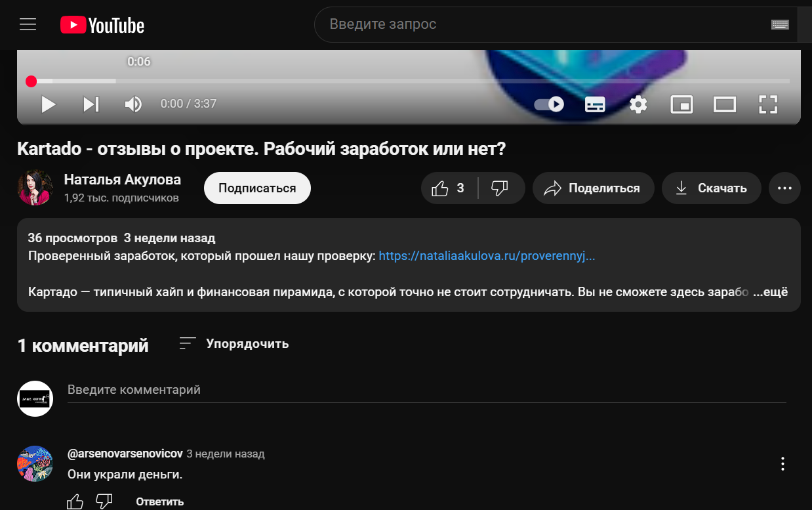Screen dimensions: 812x510
Task: Open the YouTube hamburger guide menu
Action: (28, 25)
